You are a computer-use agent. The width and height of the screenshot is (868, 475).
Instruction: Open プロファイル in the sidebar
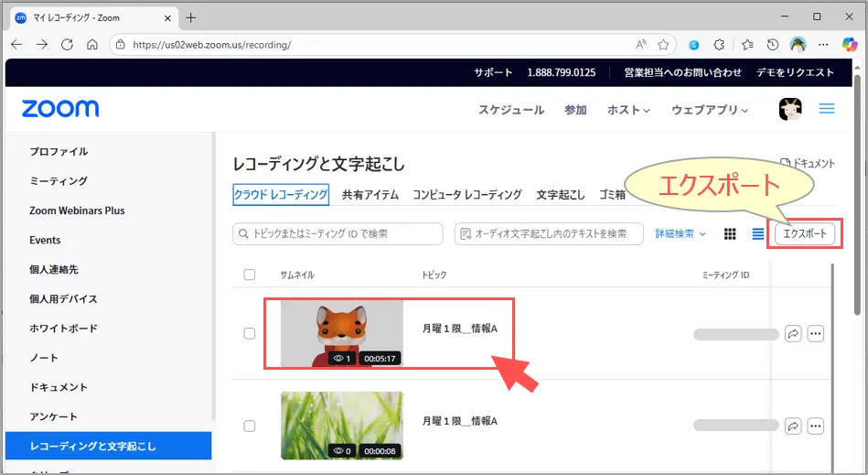(59, 152)
